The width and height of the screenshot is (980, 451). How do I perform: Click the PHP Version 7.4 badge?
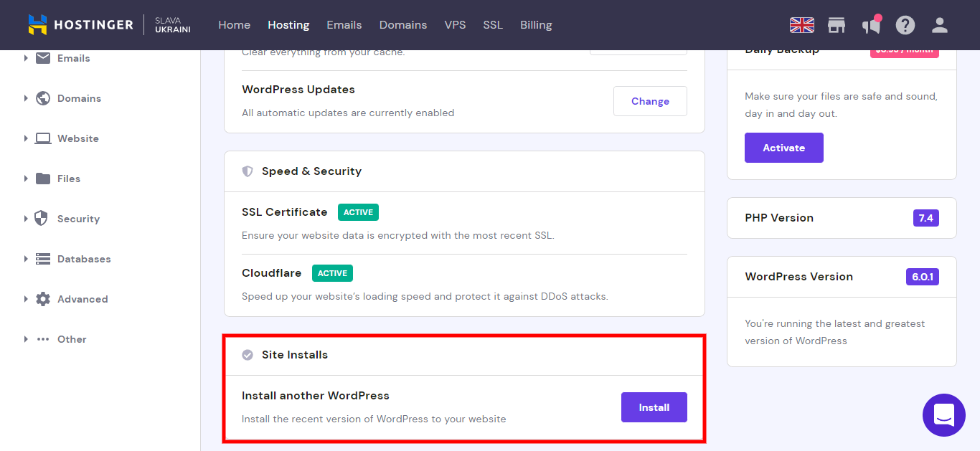(x=926, y=218)
